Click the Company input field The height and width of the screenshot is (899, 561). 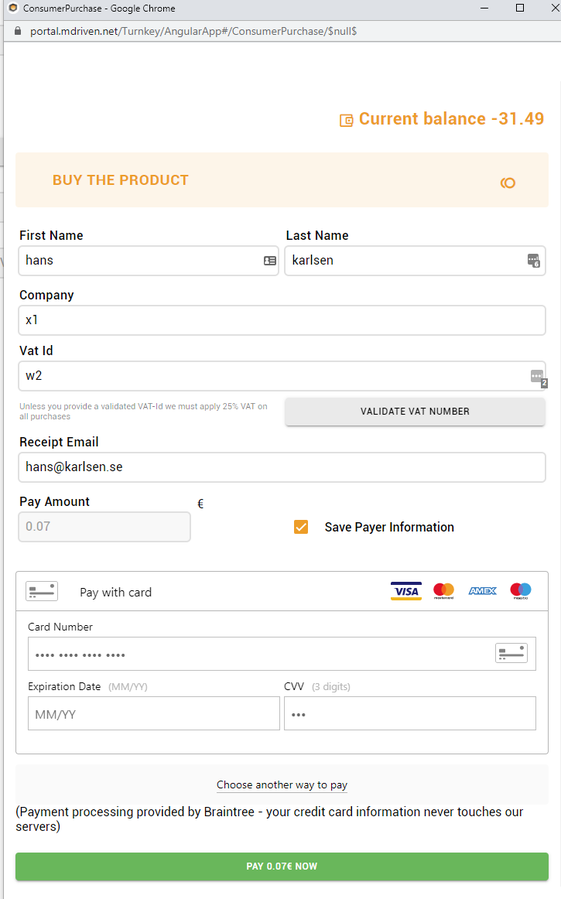pyautogui.click(x=282, y=320)
